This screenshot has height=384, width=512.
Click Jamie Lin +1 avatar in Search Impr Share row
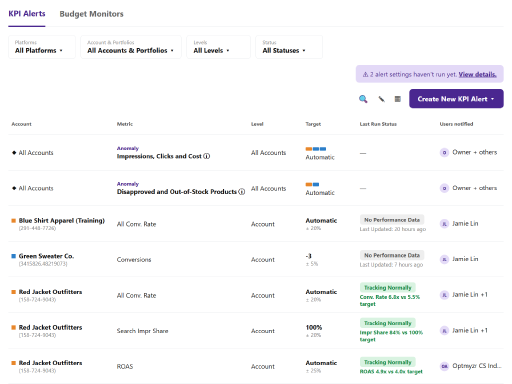click(x=444, y=331)
